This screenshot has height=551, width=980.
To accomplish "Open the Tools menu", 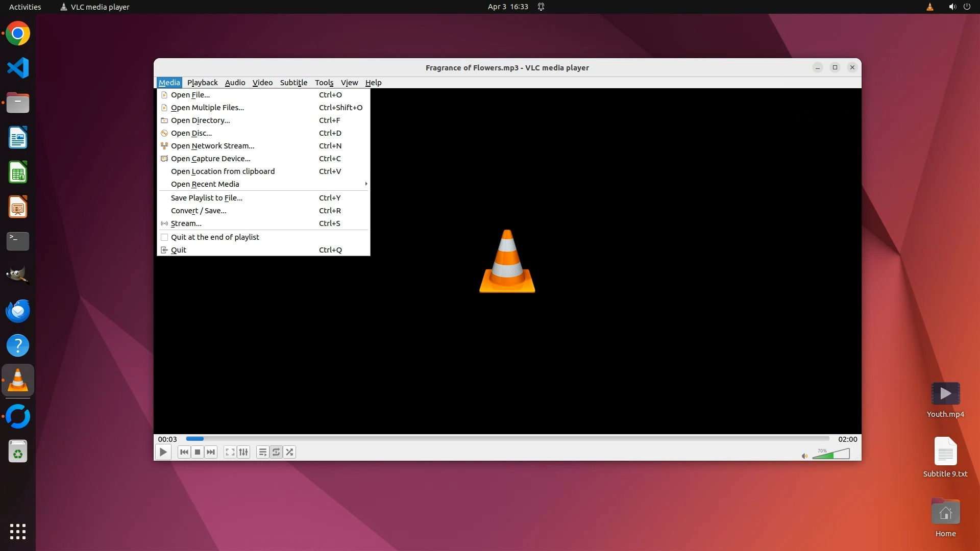I will tap(324, 83).
